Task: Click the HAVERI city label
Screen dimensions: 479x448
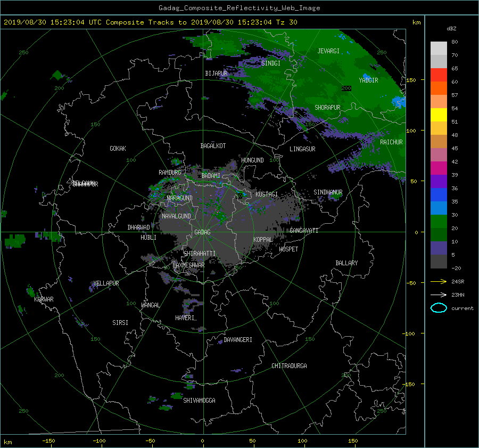Action: click(x=185, y=318)
